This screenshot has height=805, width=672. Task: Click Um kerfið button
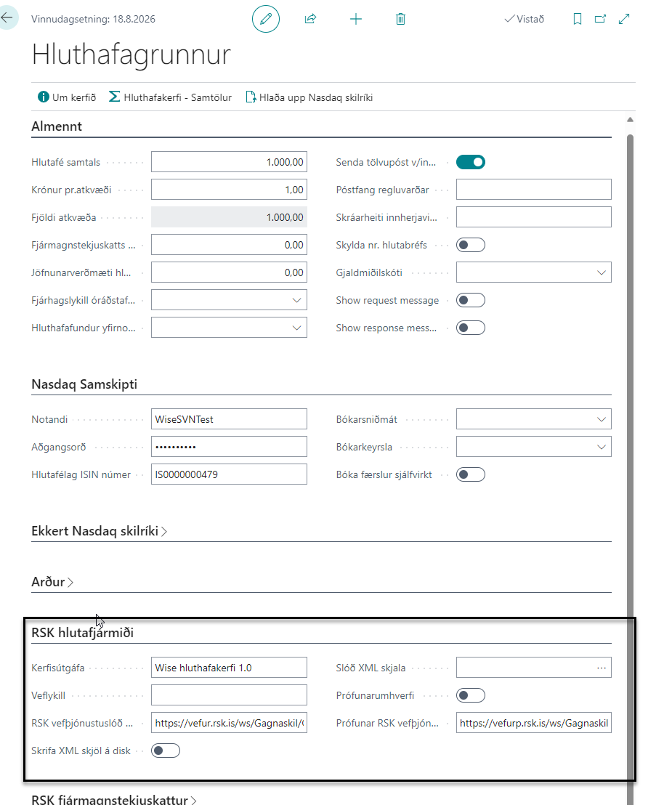67,97
